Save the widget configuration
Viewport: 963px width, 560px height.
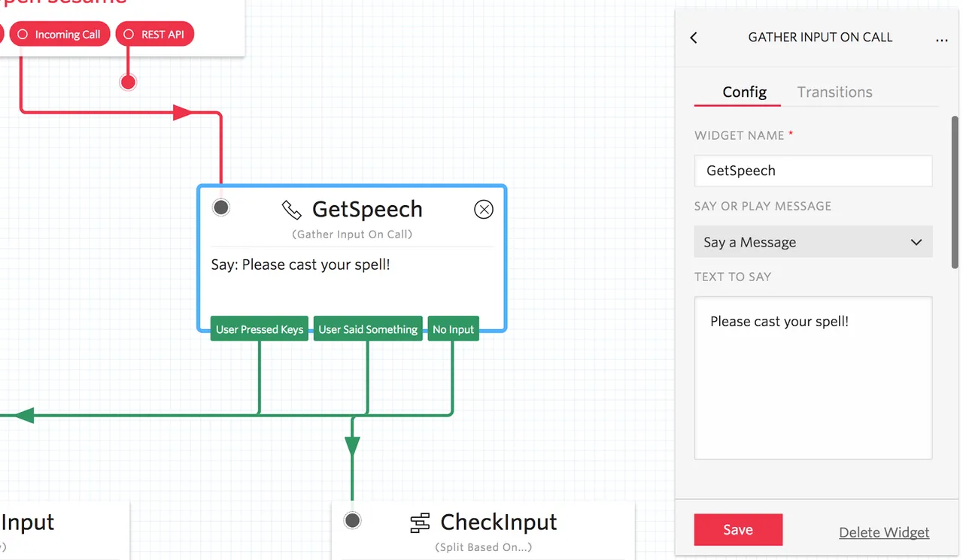pos(738,530)
